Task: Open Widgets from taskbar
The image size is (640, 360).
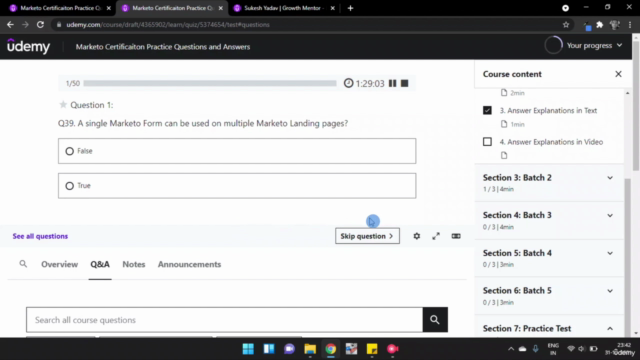Action: pyautogui.click(x=269, y=349)
